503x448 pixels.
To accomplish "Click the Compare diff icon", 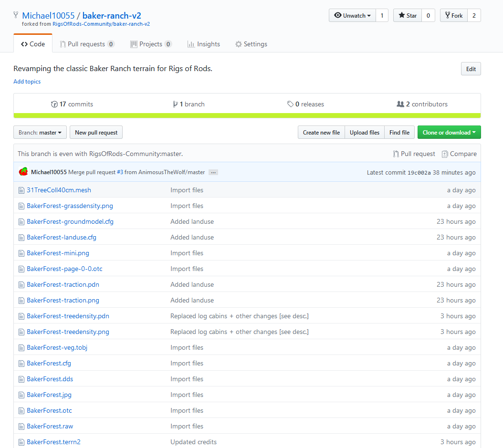I will tap(445, 154).
